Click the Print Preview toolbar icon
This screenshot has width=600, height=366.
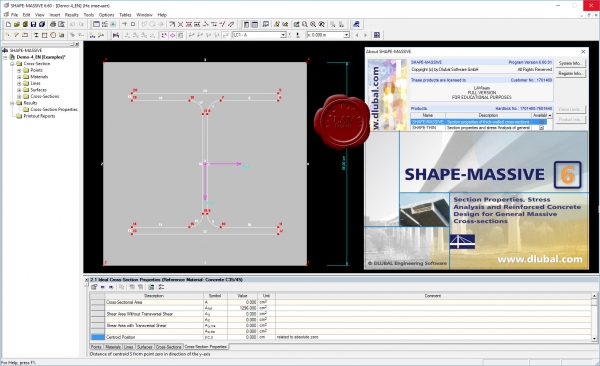[61, 24]
